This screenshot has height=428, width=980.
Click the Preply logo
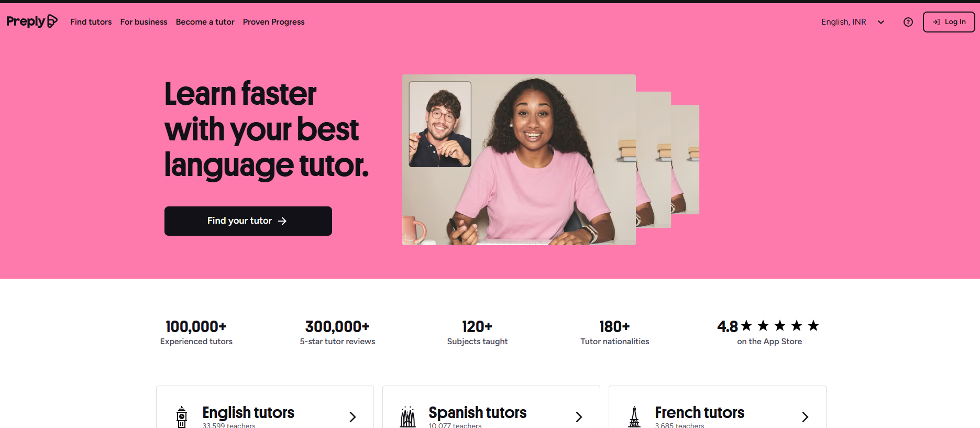tap(32, 21)
